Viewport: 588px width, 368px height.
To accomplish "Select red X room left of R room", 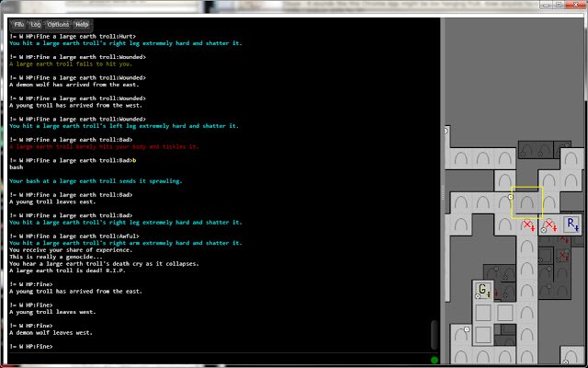I will [x=548, y=226].
